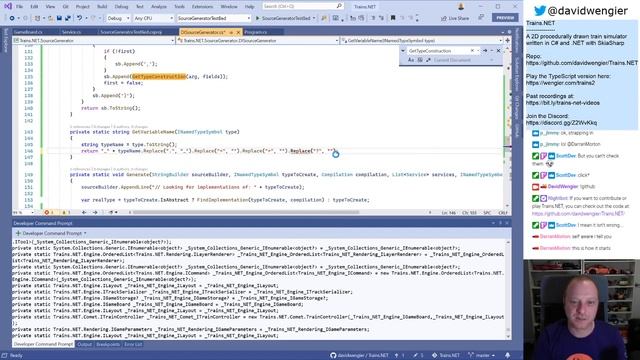640x360 pixels.
Task: Open the Help menu
Action: pyautogui.click(x=249, y=7)
